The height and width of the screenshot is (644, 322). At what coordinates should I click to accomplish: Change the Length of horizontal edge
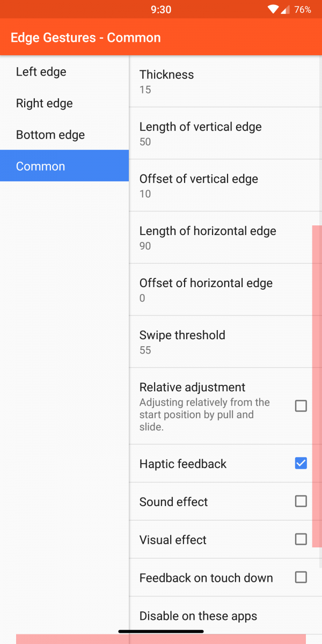[x=215, y=237]
